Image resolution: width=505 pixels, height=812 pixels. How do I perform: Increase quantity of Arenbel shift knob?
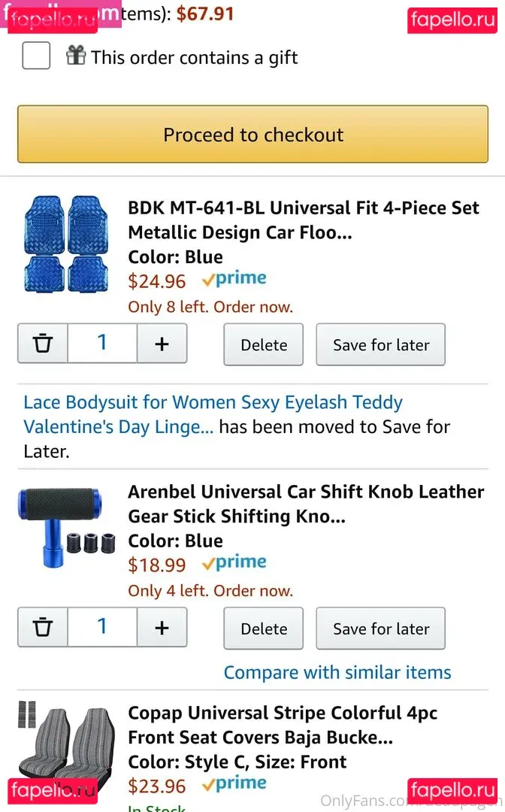(162, 628)
